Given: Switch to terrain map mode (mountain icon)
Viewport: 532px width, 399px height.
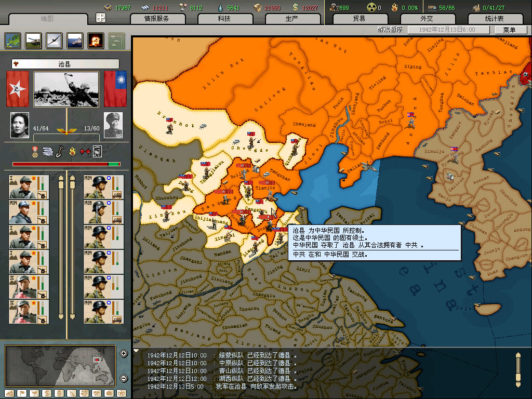Looking at the screenshot, I should pyautogui.click(x=9, y=393).
